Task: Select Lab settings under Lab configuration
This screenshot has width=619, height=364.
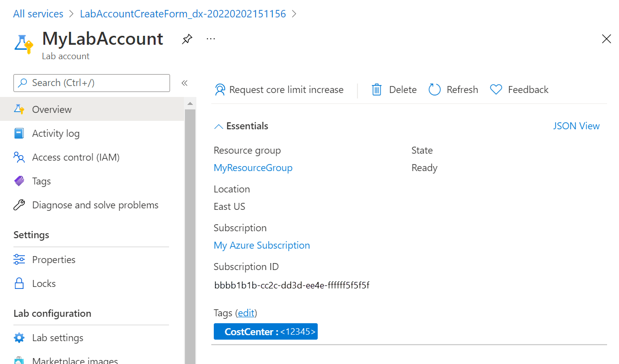Action: pos(58,337)
